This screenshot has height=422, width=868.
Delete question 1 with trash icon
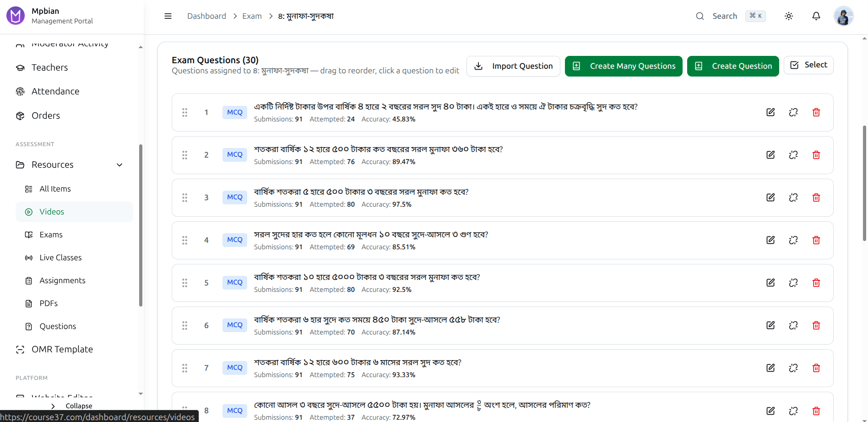pos(816,112)
